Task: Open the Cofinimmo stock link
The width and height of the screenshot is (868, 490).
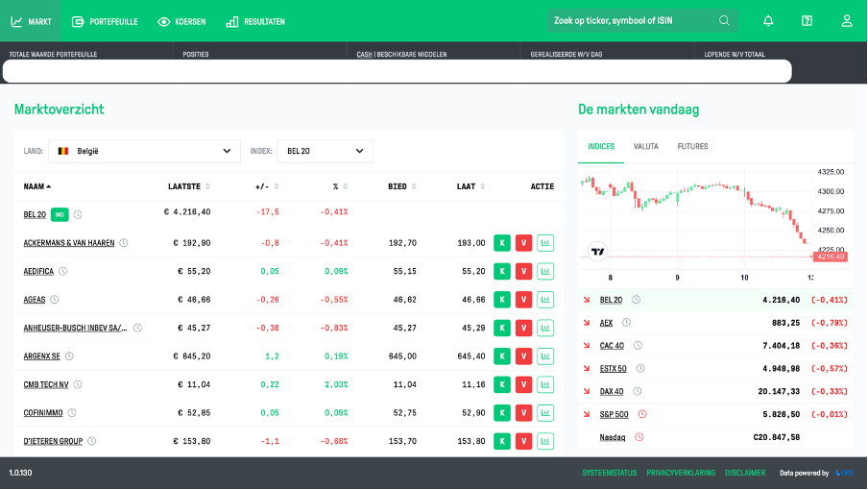Action: tap(43, 413)
